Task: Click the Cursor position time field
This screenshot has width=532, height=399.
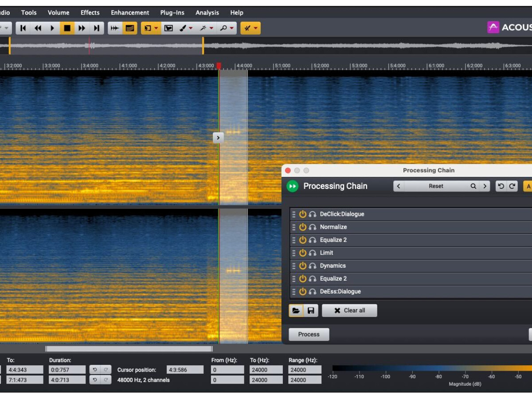Action: (185, 370)
